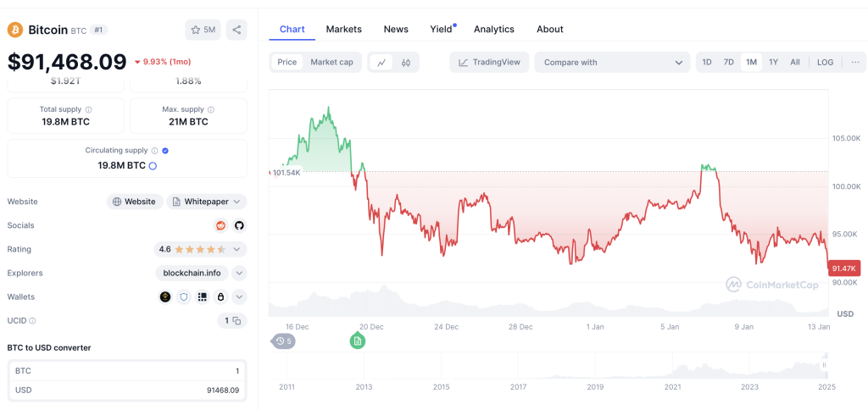Show Max. supply info tooltip icon
This screenshot has width=868, height=410.
point(211,109)
